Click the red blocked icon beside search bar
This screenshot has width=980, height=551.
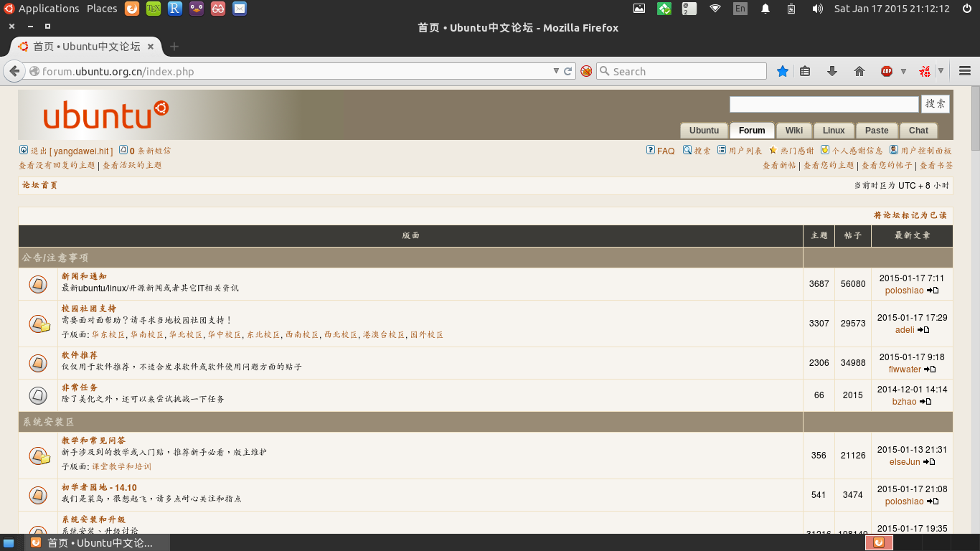coord(586,71)
